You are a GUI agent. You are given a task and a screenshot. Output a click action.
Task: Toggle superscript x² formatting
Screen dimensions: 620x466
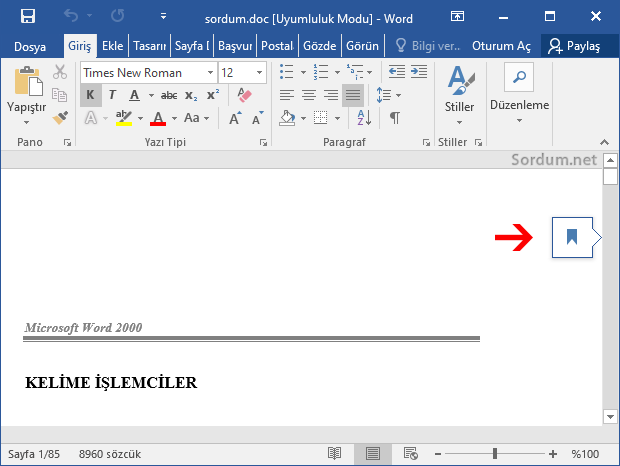(213, 95)
